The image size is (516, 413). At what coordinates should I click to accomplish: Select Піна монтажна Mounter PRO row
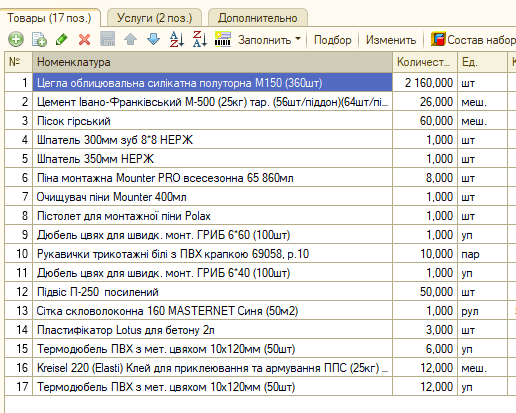pos(212,178)
